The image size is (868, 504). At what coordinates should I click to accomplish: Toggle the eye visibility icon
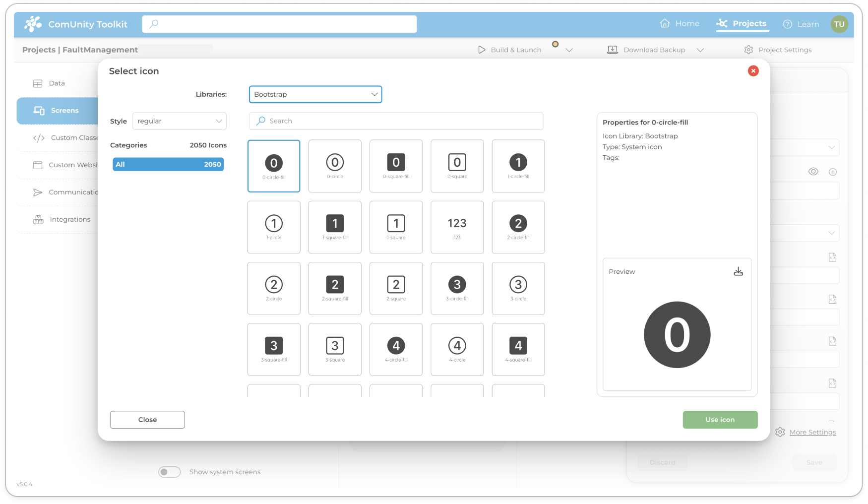tap(813, 172)
